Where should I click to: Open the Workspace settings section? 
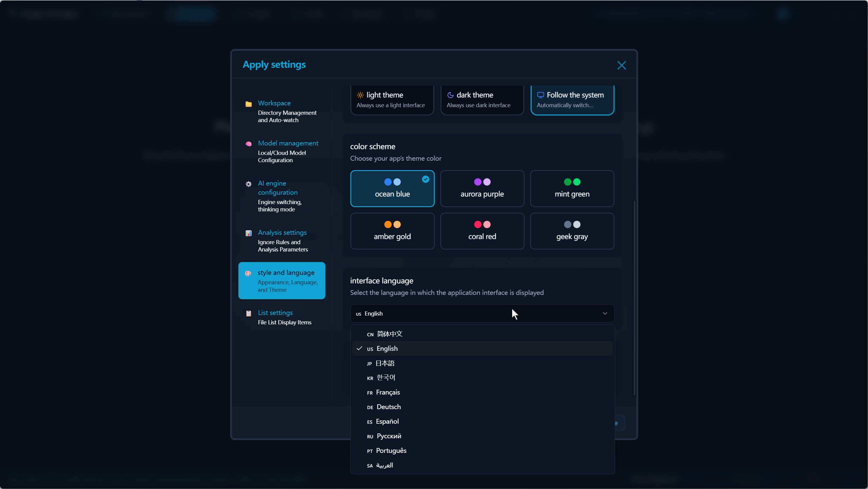282,111
